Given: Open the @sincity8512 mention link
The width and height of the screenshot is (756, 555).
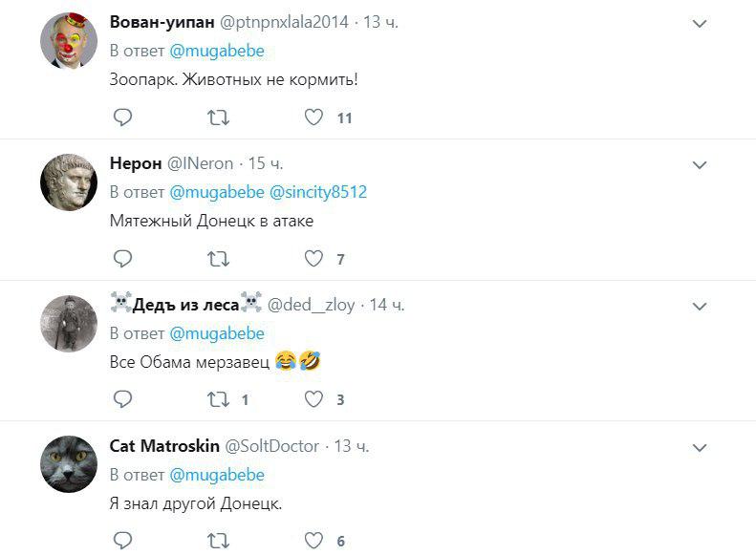Looking at the screenshot, I should point(318,192).
